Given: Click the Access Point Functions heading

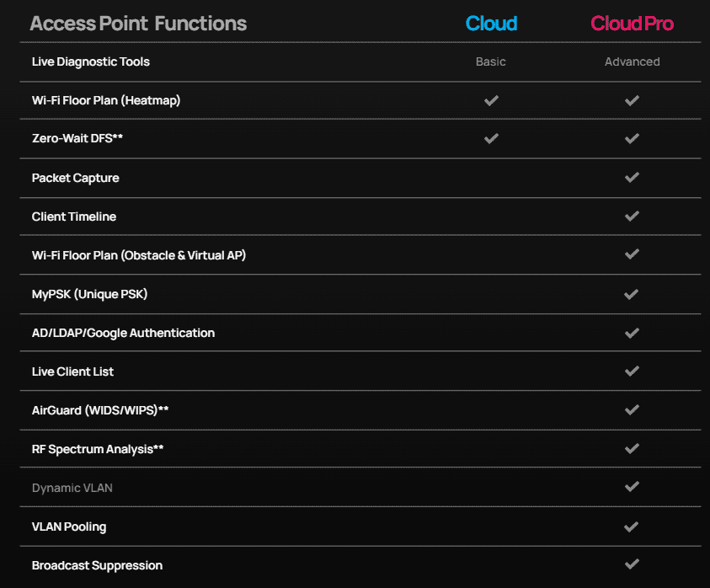Looking at the screenshot, I should 138,24.
